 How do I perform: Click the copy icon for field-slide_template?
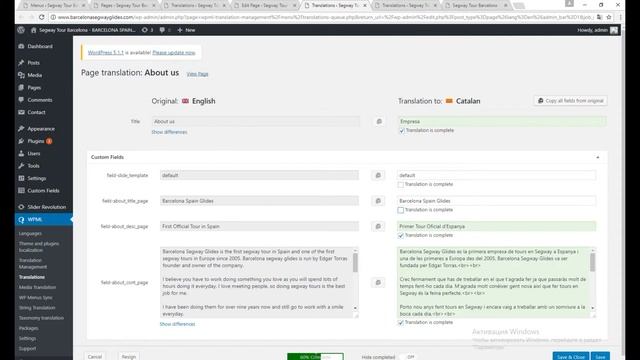pos(378,175)
